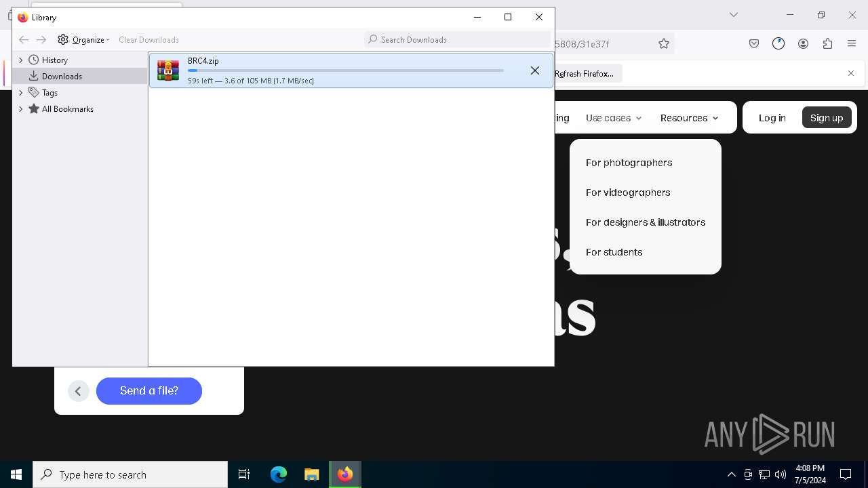Launch Microsoft Edge from the taskbar
868x488 pixels.
279,474
